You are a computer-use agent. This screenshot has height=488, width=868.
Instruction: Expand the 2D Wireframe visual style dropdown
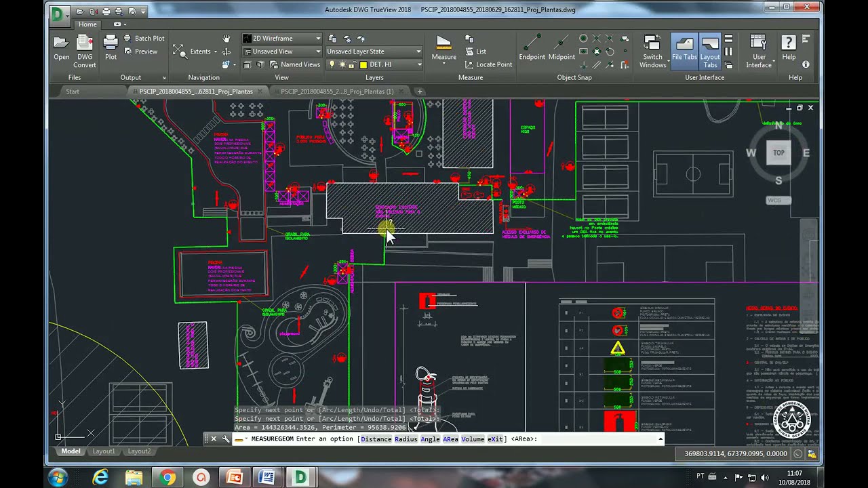pos(282,39)
